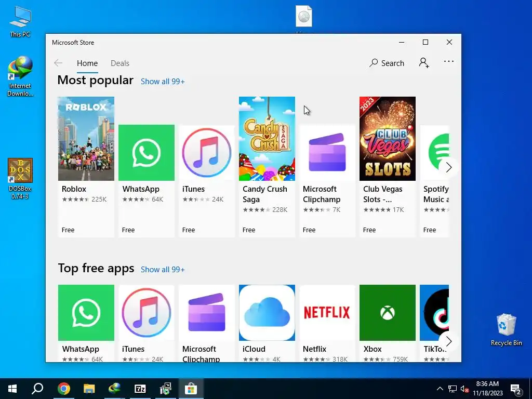Open WhatsApp icon under Most popular
532x399 pixels.
coord(147,153)
